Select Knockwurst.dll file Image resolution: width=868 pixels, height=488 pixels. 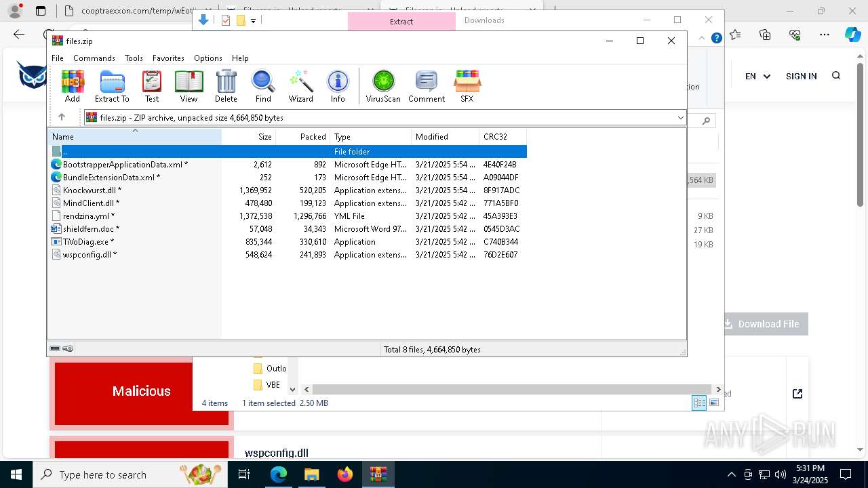pos(288,190)
